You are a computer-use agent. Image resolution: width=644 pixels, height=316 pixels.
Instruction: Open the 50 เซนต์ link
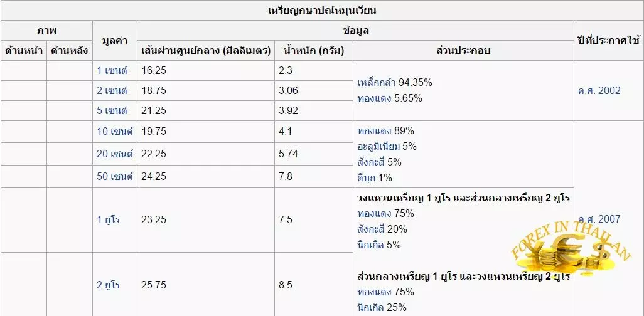115,177
